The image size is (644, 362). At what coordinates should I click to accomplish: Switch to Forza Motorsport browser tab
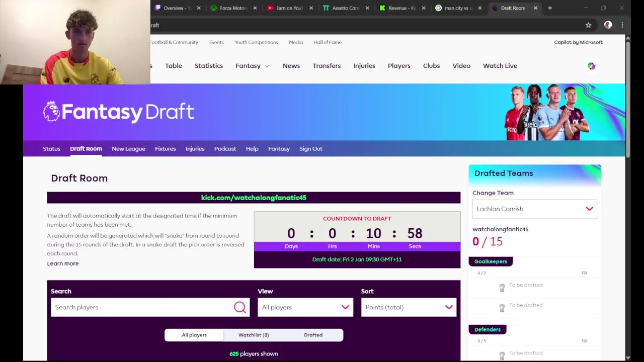[229, 8]
